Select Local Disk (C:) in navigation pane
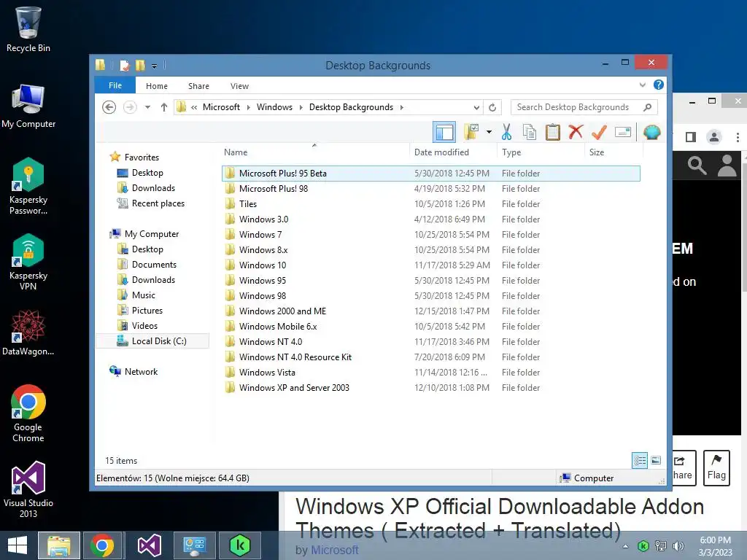The width and height of the screenshot is (747, 560). point(152,341)
